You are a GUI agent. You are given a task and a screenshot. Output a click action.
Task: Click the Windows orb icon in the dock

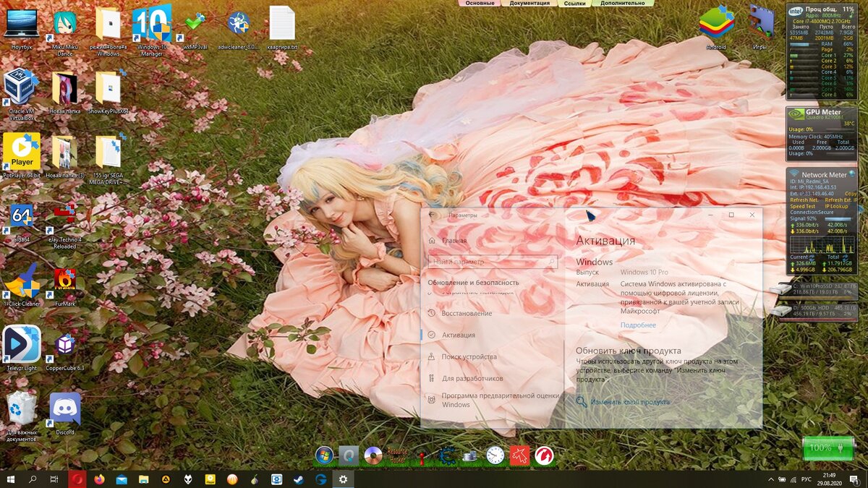325,455
